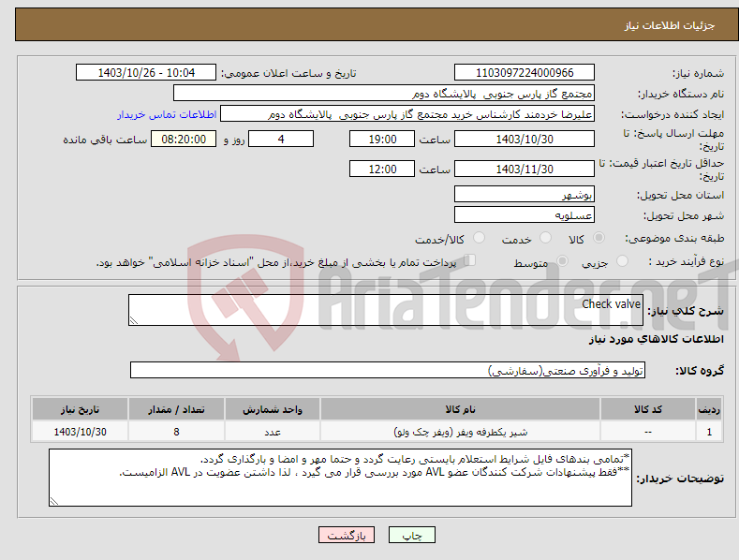Viewport: 739px width, 560px height.
Task: Click the Check valve description textarea
Action: click(x=386, y=310)
